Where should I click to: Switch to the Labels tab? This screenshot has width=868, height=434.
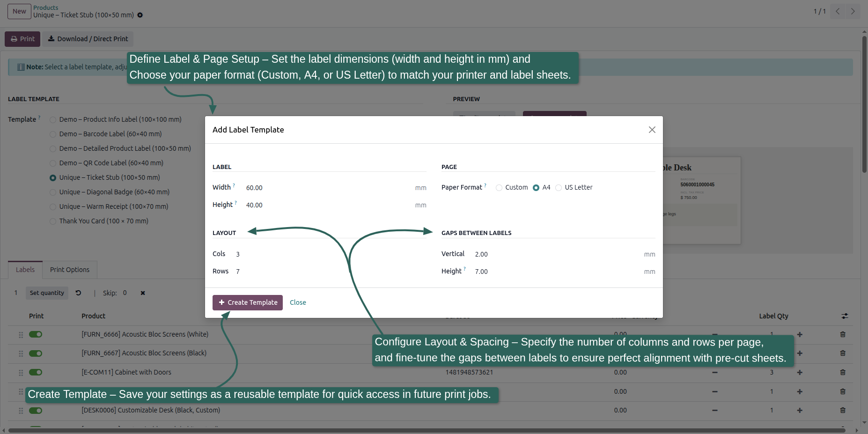click(x=25, y=270)
